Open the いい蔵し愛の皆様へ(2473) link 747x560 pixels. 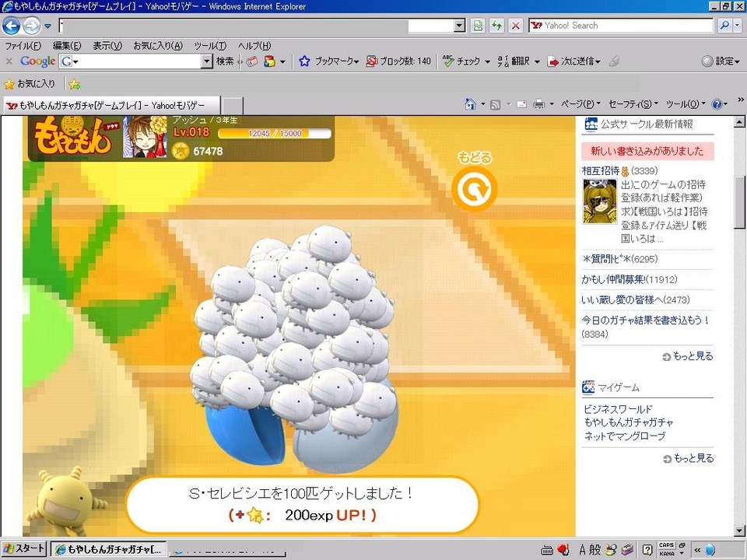(x=636, y=300)
